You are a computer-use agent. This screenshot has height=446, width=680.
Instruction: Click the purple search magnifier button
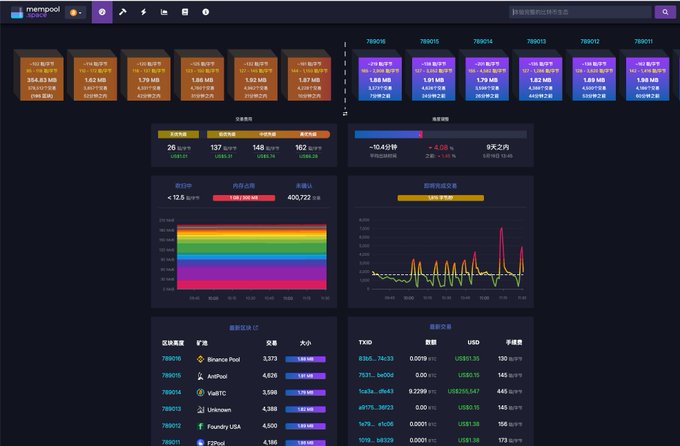(x=665, y=12)
